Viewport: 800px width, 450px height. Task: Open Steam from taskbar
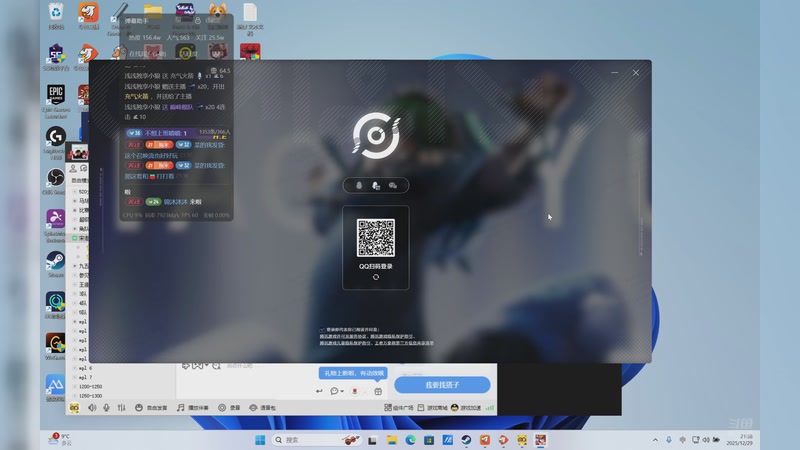[x=466, y=440]
